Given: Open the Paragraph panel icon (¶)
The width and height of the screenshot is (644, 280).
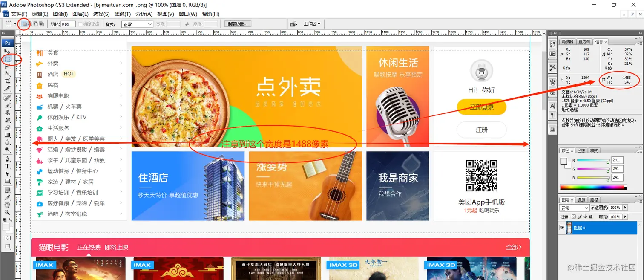Looking at the screenshot, I should 552,115.
